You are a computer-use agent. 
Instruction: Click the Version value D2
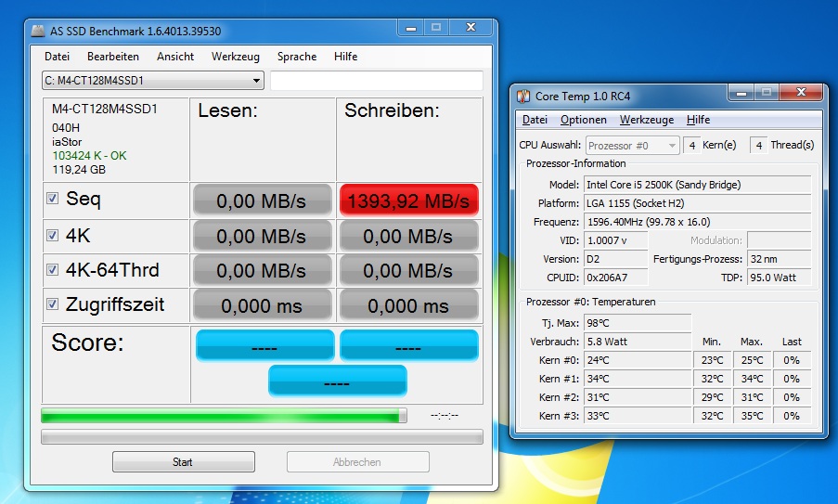coord(615,259)
